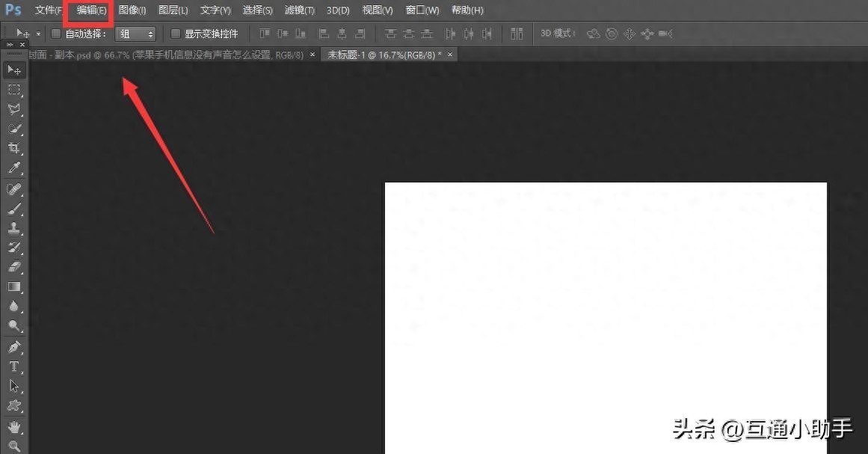This screenshot has width=868, height=454.
Task: Activate the Hand tool
Action: pos(14,427)
